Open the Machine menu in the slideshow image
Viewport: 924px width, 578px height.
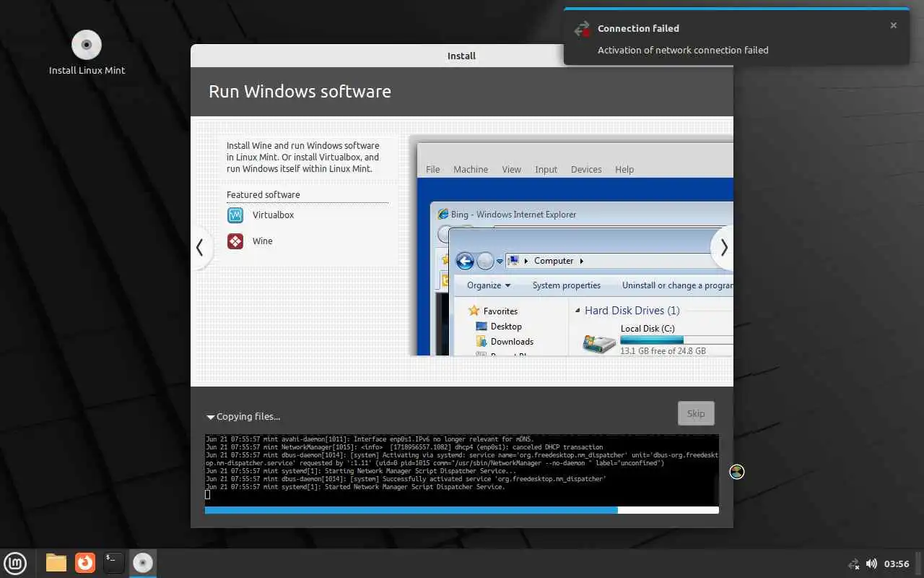[471, 170]
